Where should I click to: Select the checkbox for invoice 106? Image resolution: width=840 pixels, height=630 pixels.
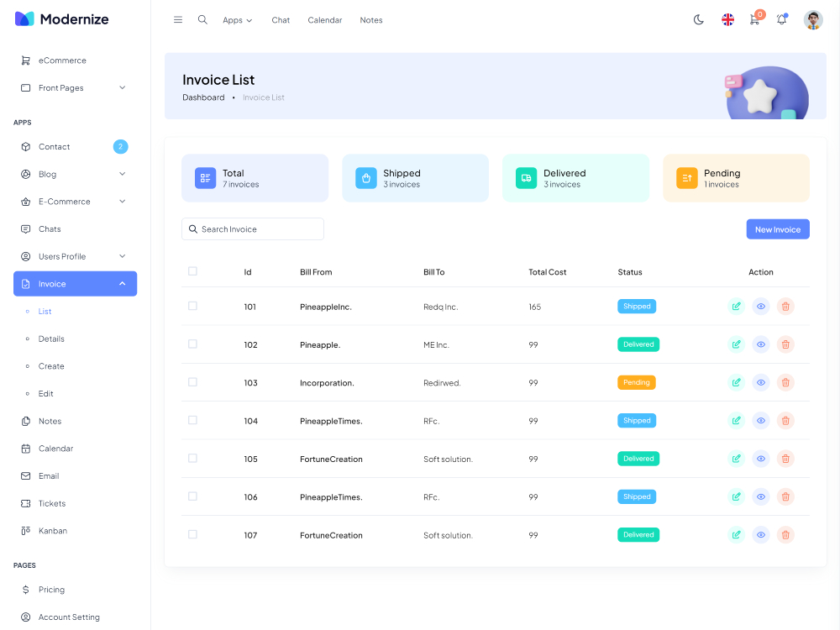point(192,496)
